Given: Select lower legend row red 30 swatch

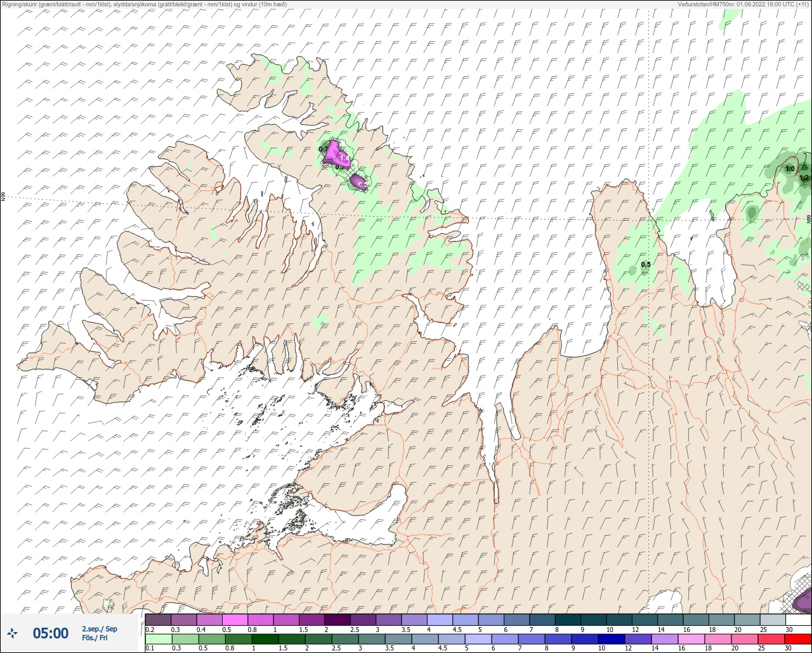Looking at the screenshot, I should 799,638.
